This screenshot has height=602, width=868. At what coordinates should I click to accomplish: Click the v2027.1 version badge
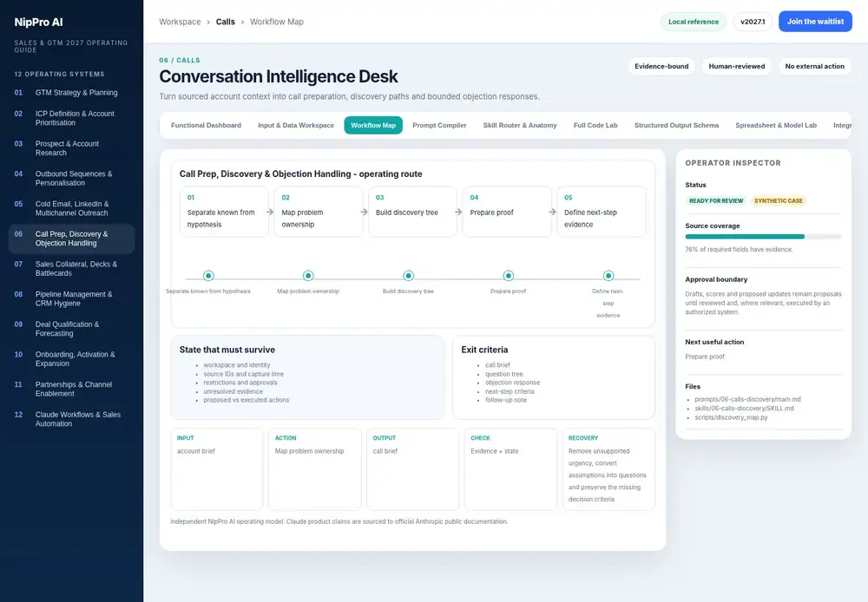753,23
